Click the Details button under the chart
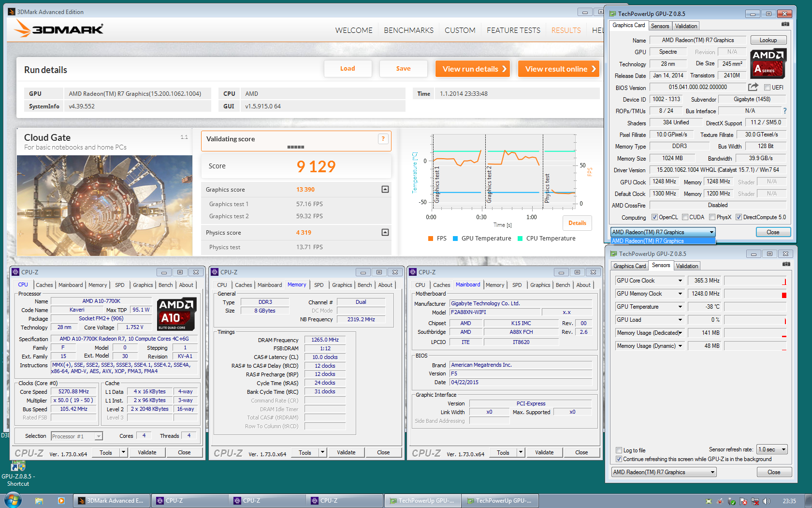The image size is (812, 508). 577,223
